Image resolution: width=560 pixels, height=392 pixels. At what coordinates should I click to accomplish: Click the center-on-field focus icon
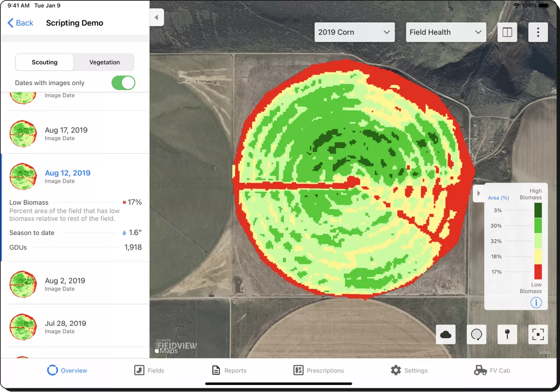click(538, 335)
